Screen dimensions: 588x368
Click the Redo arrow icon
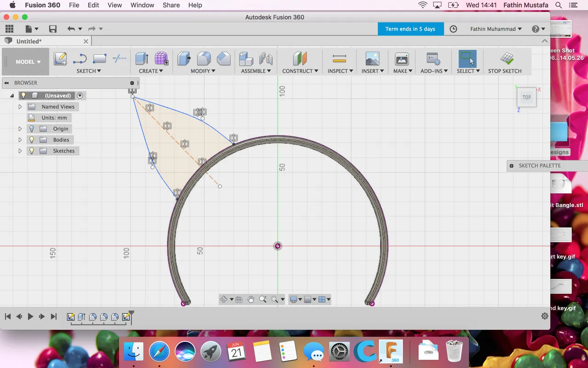point(91,29)
